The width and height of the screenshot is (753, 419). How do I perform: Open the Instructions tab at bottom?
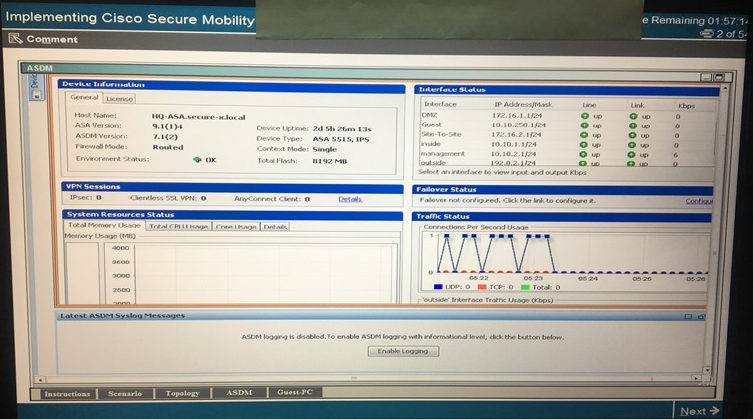(x=67, y=394)
